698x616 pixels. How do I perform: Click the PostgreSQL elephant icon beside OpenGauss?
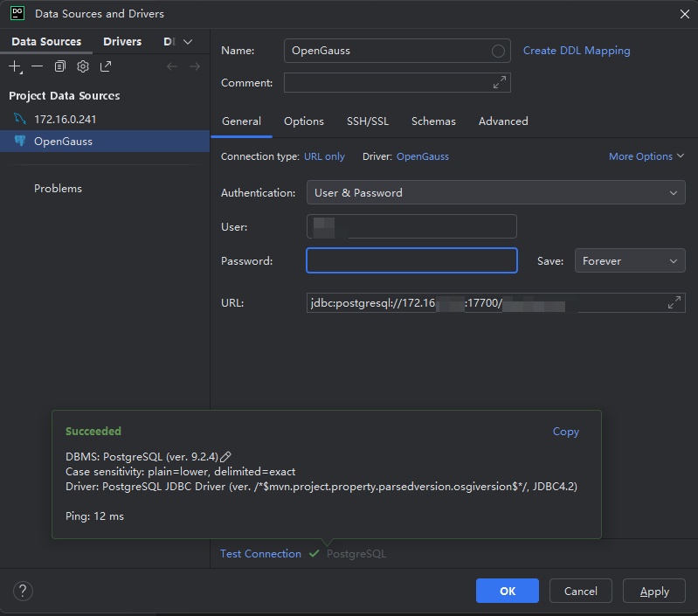tap(20, 141)
